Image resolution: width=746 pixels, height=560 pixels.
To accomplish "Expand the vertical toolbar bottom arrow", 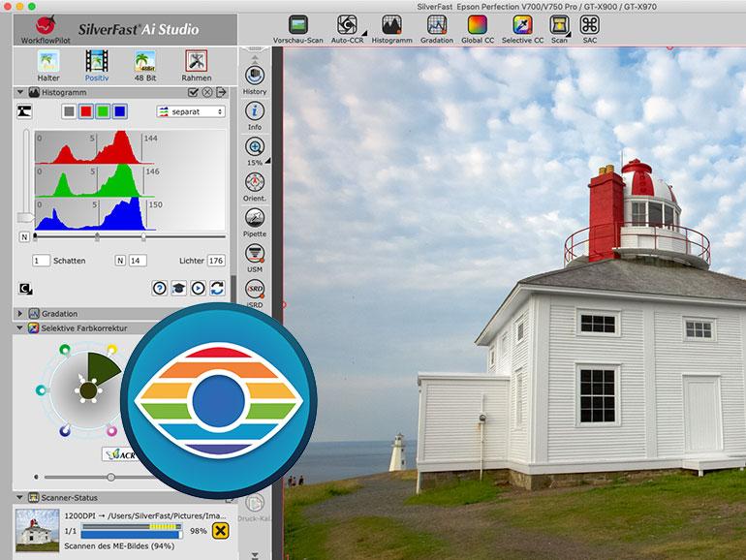I will click(255, 555).
